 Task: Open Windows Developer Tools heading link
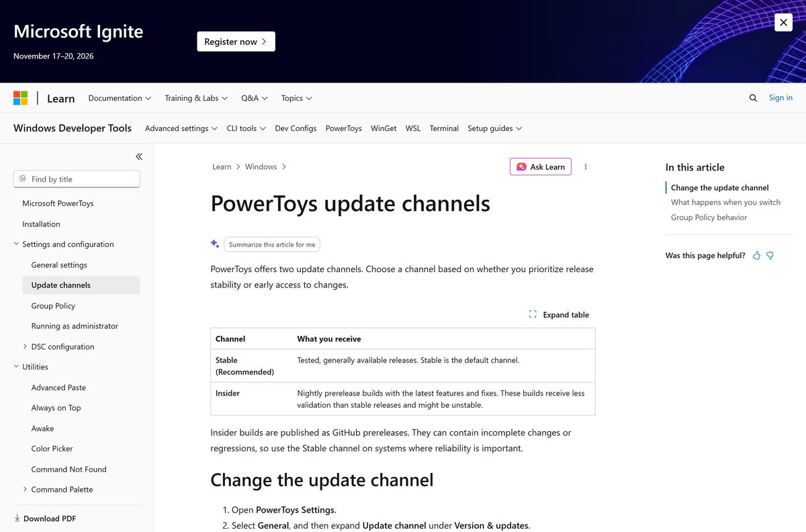73,128
